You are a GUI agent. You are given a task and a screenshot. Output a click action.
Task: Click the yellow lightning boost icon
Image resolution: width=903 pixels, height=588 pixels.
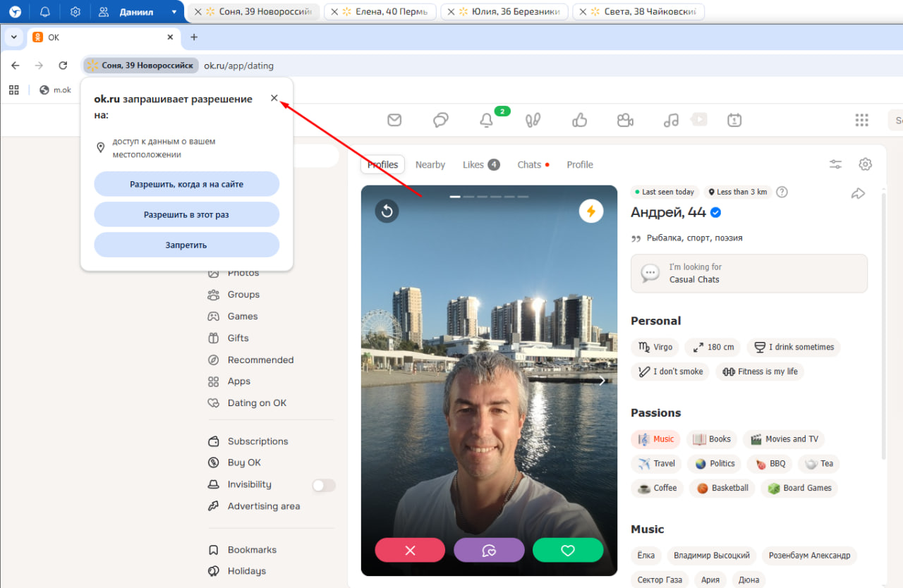click(591, 211)
